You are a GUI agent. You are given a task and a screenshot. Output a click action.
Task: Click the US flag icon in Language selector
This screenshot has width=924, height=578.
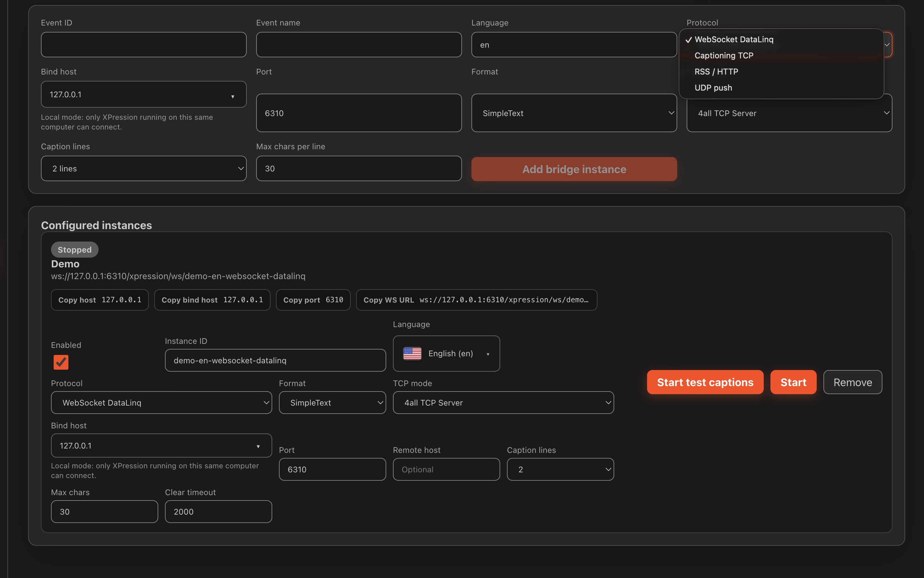[412, 354]
